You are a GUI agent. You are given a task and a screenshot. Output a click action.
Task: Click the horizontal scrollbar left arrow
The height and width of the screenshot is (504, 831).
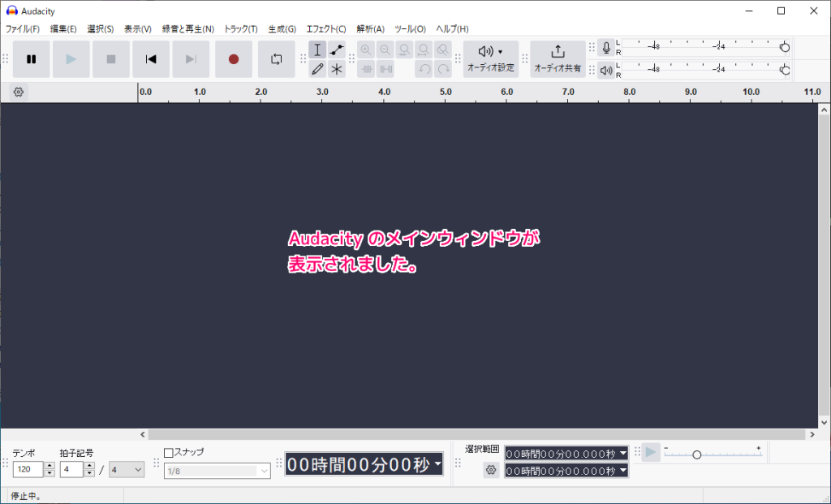143,434
